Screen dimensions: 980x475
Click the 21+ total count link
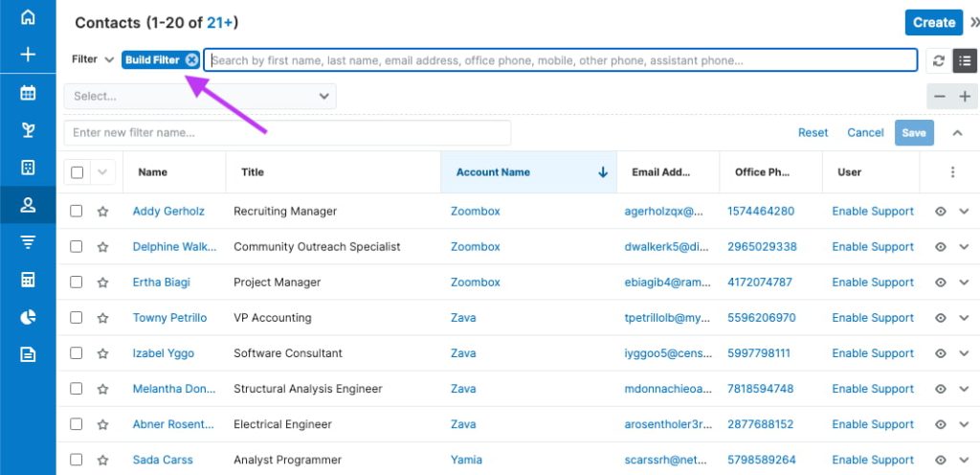click(x=219, y=23)
